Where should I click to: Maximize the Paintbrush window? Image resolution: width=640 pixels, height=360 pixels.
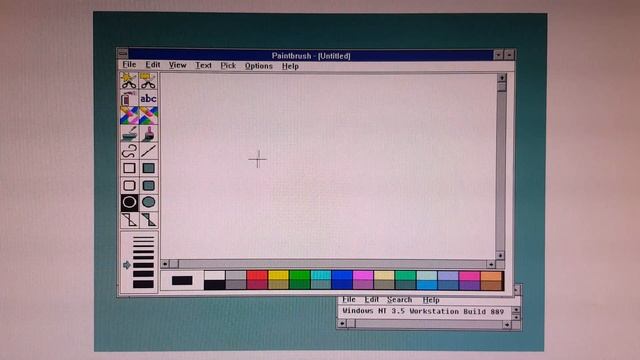click(x=509, y=54)
